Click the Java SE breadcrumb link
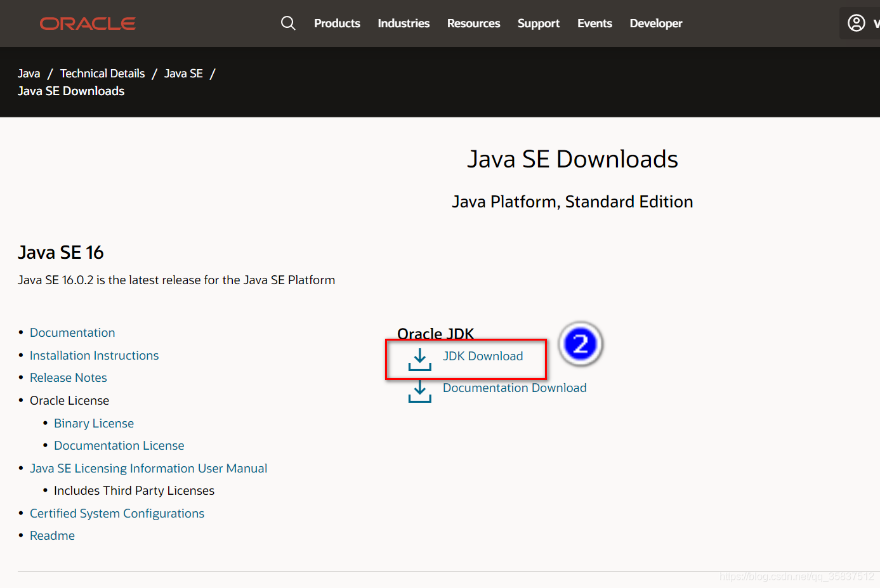This screenshot has width=880, height=588. [x=183, y=73]
